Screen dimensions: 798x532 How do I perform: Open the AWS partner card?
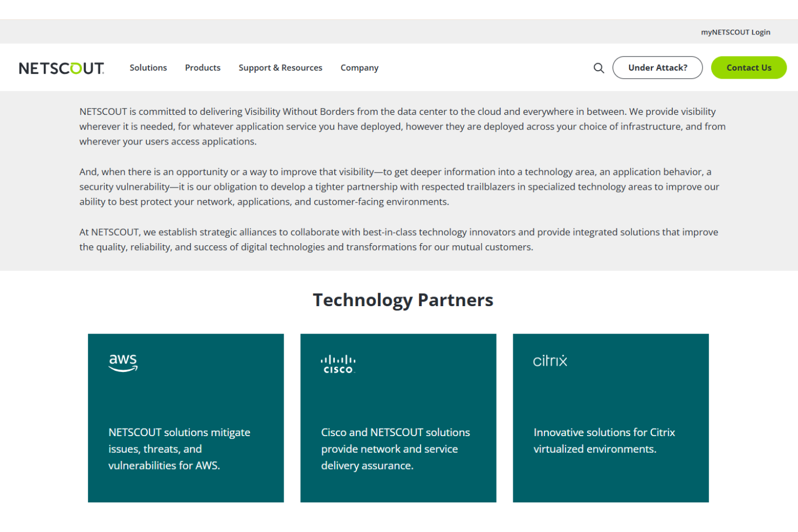[185, 418]
